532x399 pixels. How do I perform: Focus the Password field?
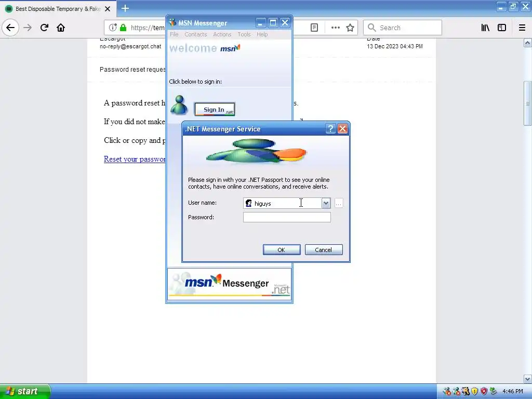[x=287, y=217]
